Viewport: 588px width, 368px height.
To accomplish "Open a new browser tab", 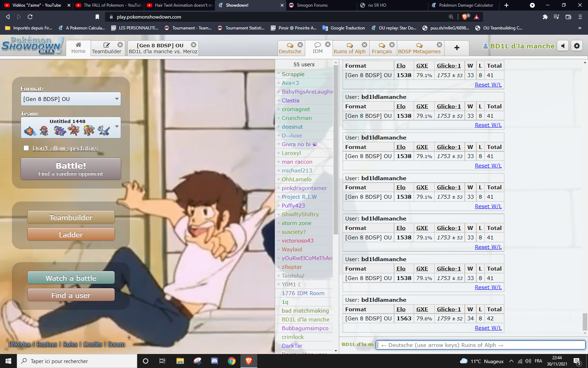I will [x=506, y=5].
